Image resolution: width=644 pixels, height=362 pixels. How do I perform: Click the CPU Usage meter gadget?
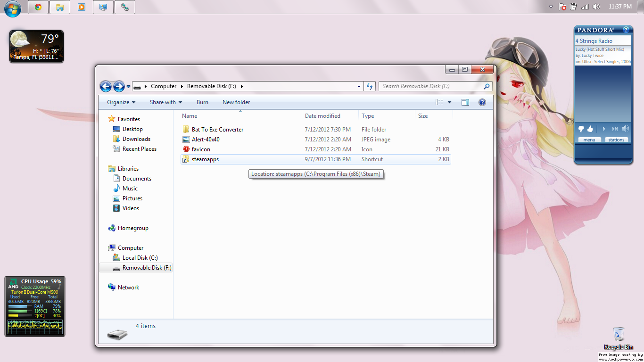point(35,306)
